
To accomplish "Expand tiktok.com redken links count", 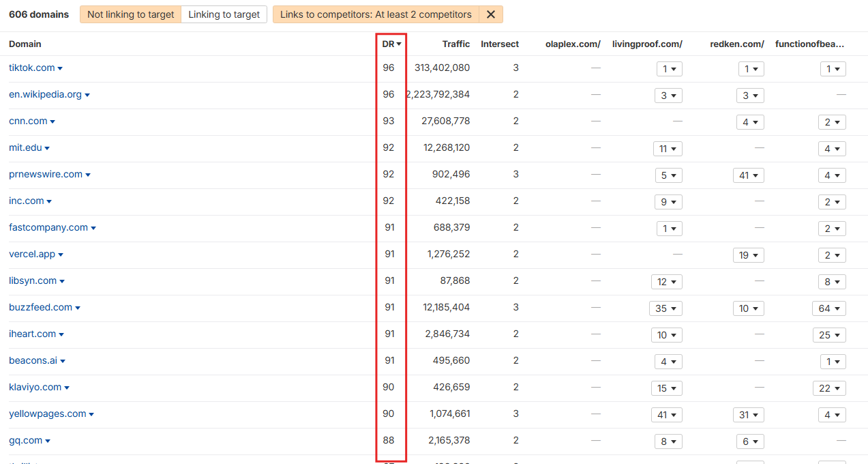I will (x=751, y=69).
